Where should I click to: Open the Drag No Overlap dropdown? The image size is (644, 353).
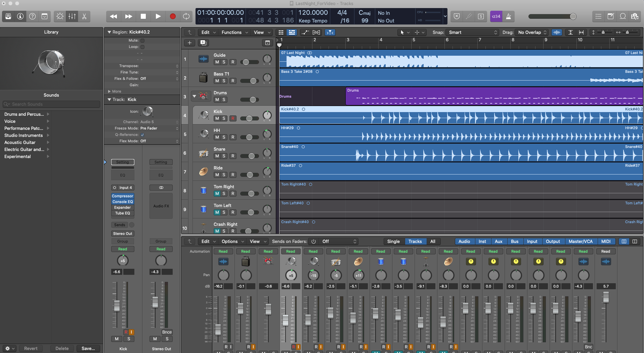[x=532, y=32]
